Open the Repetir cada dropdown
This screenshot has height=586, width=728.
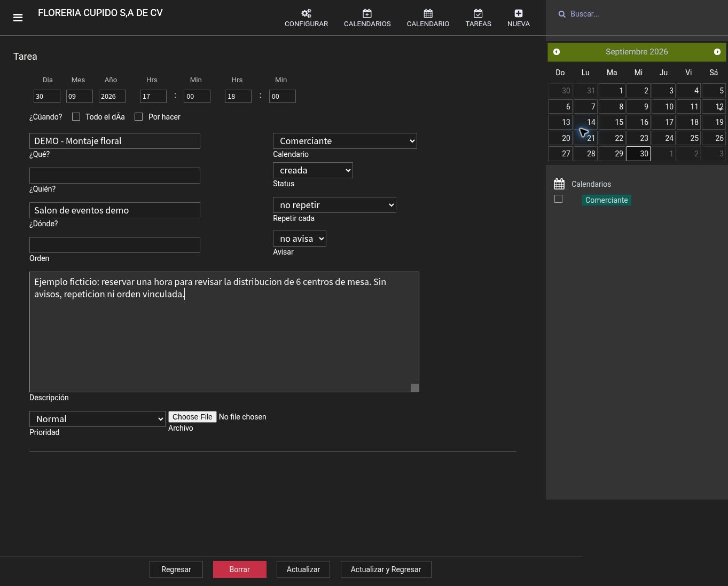pos(334,205)
